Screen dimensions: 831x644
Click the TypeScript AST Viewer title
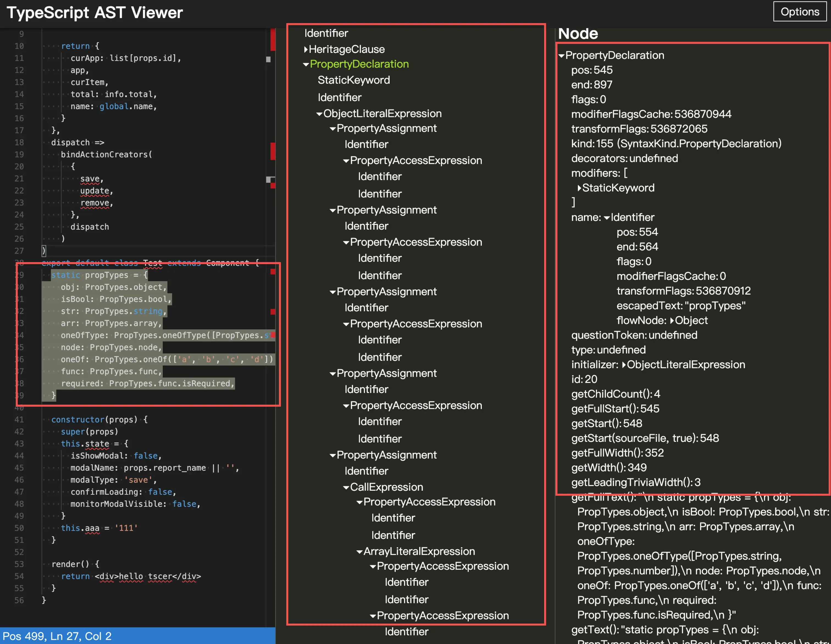(x=95, y=13)
